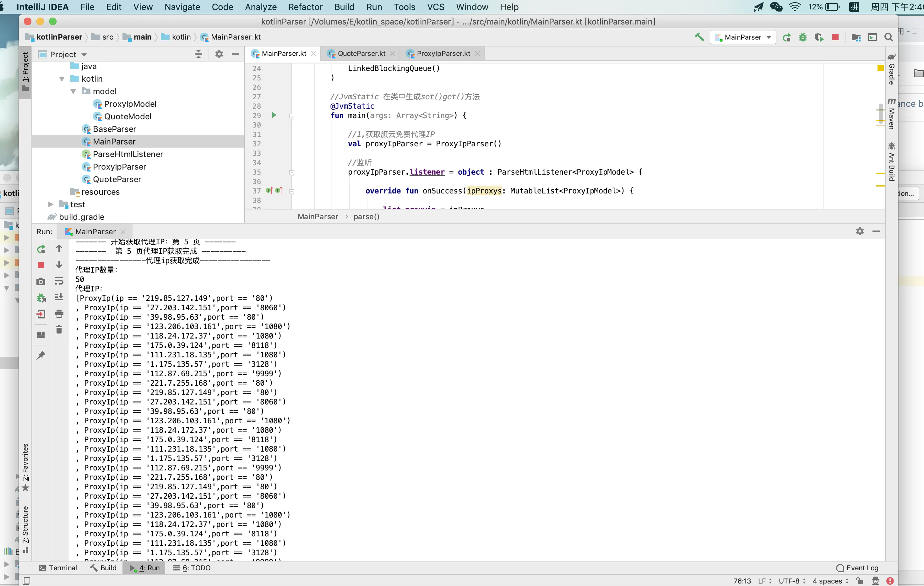Open the MainParser run configuration dropdown

coord(743,37)
